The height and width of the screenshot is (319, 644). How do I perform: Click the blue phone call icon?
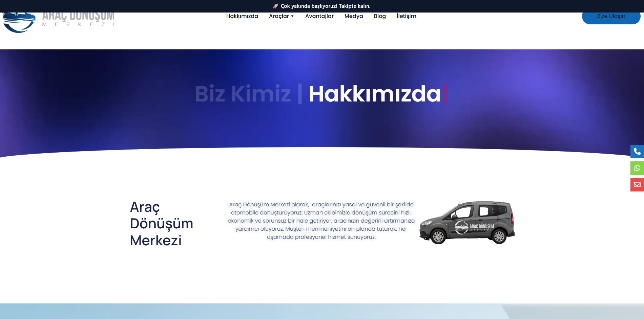tap(637, 152)
